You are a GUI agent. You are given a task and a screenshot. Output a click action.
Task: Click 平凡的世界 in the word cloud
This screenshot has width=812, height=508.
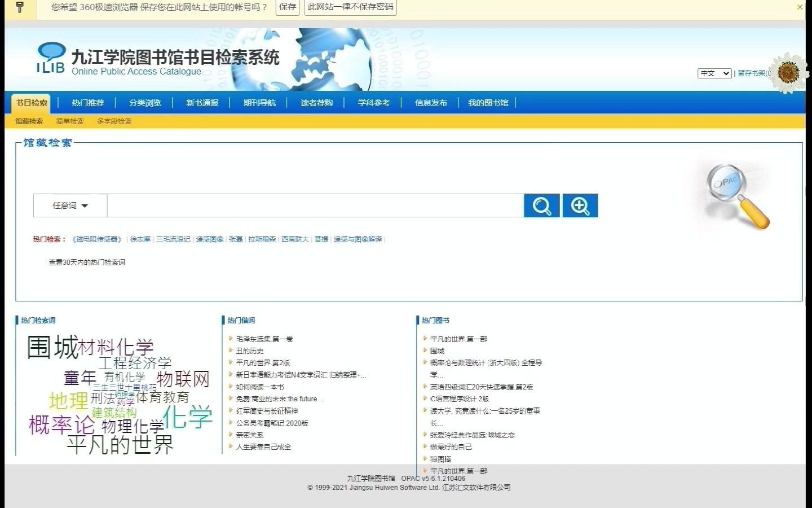coord(120,445)
